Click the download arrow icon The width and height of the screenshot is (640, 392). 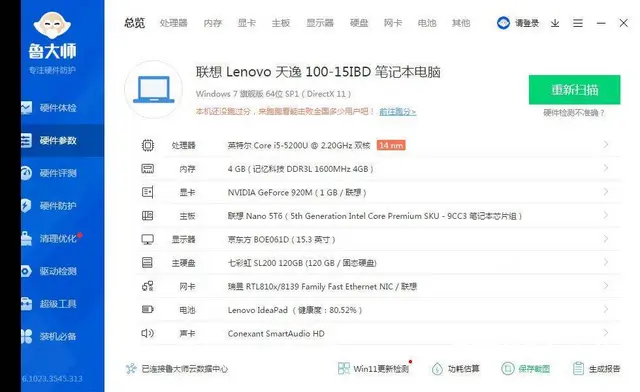pos(555,23)
